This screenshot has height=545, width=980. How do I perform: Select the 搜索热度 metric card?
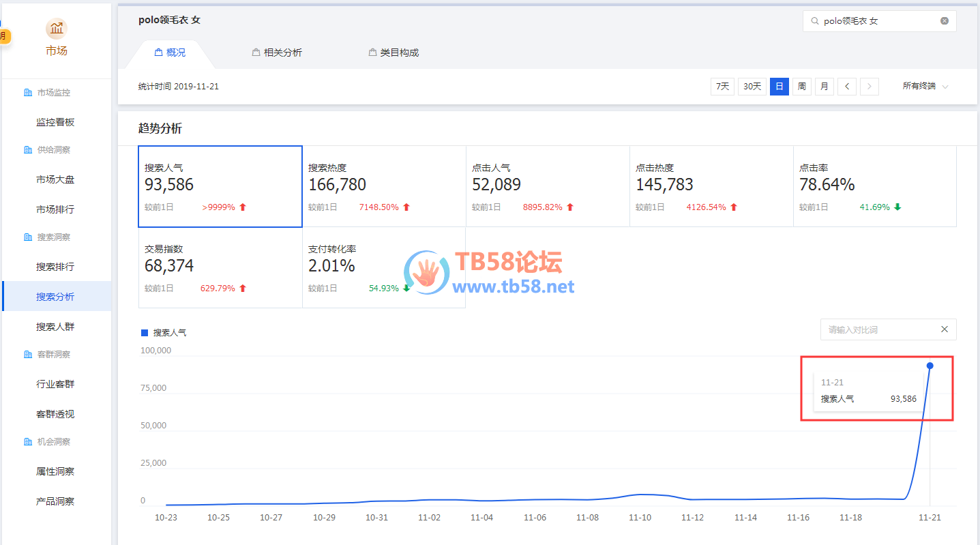(384, 186)
